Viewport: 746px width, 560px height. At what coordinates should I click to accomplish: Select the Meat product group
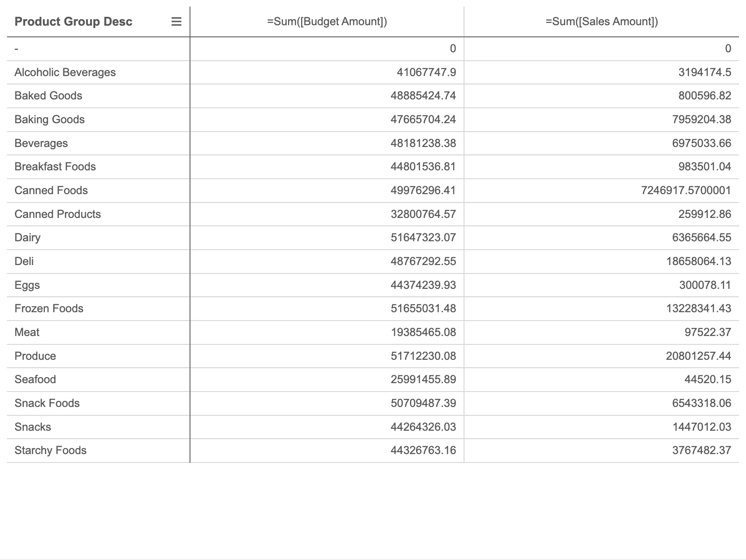click(27, 332)
